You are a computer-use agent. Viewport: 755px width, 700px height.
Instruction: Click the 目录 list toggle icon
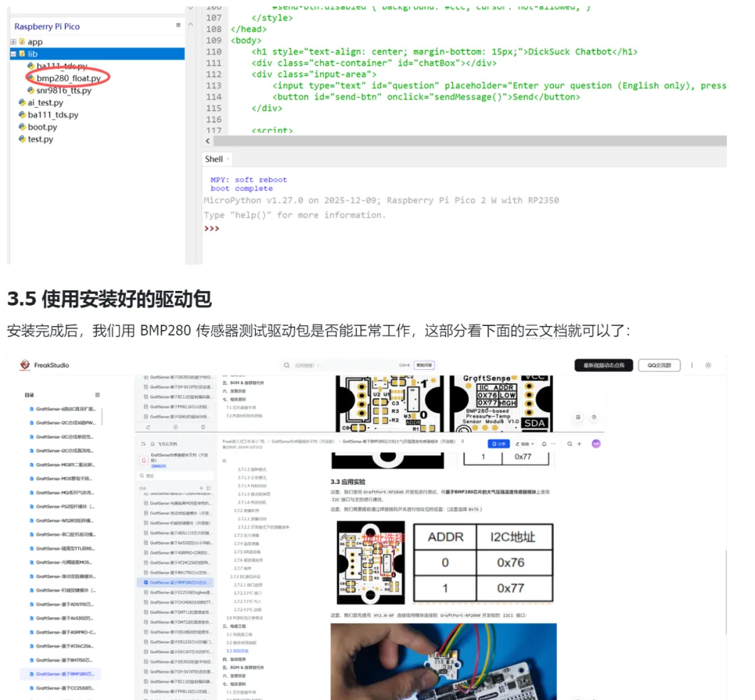97,395
